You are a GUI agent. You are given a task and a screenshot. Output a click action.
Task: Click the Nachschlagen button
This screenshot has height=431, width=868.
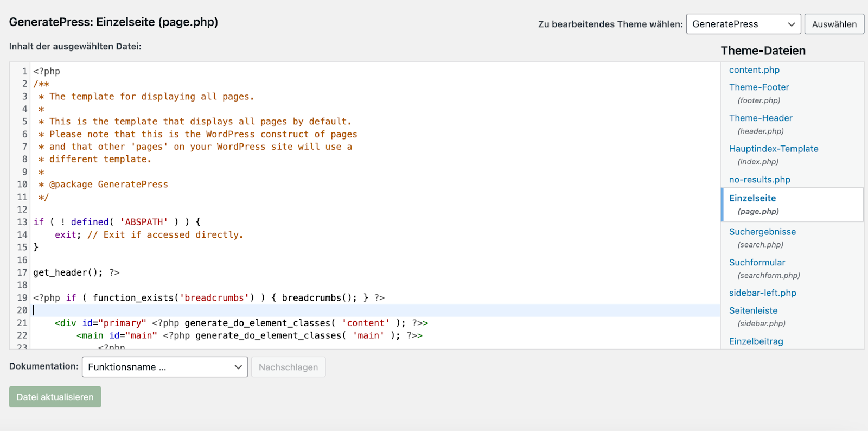click(x=288, y=367)
